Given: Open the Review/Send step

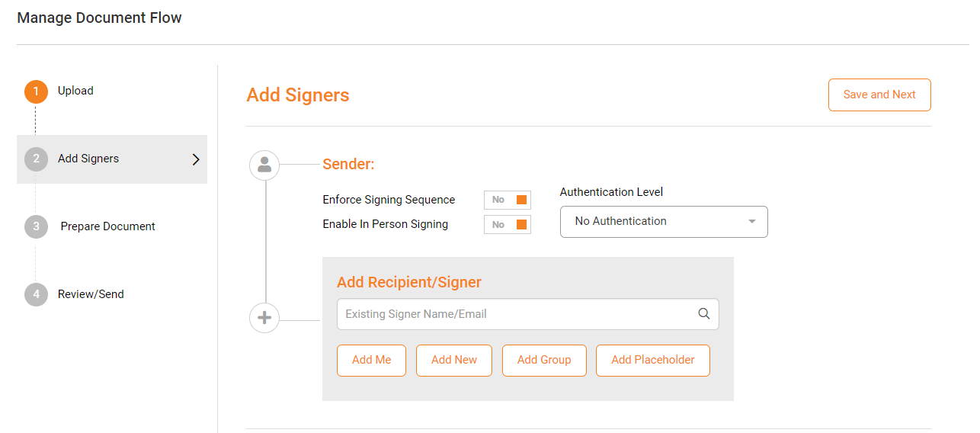Looking at the screenshot, I should coord(91,294).
